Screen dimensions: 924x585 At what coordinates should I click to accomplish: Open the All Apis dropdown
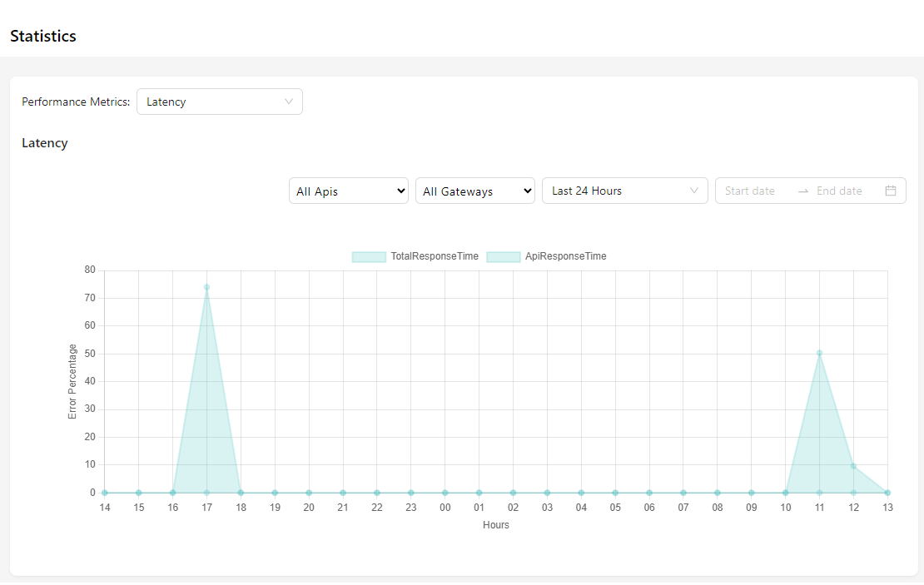pyautogui.click(x=349, y=191)
